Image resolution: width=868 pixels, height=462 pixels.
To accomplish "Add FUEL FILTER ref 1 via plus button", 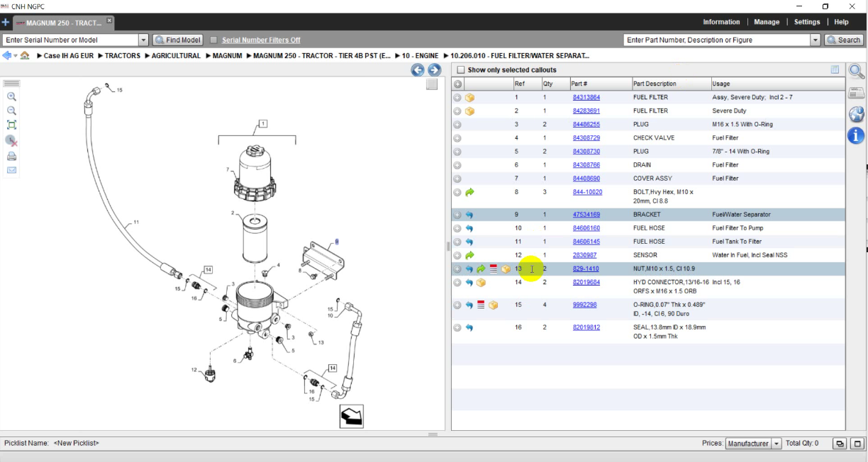I will point(457,98).
